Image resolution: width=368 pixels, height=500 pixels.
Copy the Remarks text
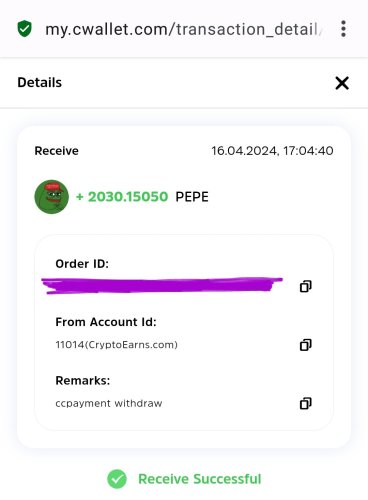(306, 403)
